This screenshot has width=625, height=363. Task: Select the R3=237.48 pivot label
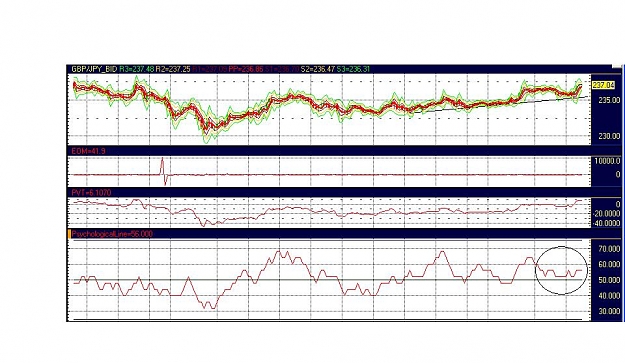tap(137, 69)
